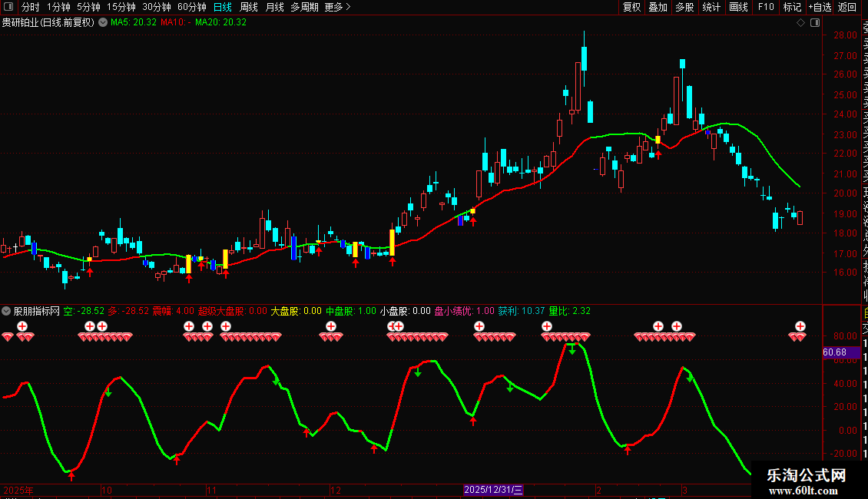Click the 小盘股: 0.00 value
Screen dimensions: 868x499
[406, 311]
